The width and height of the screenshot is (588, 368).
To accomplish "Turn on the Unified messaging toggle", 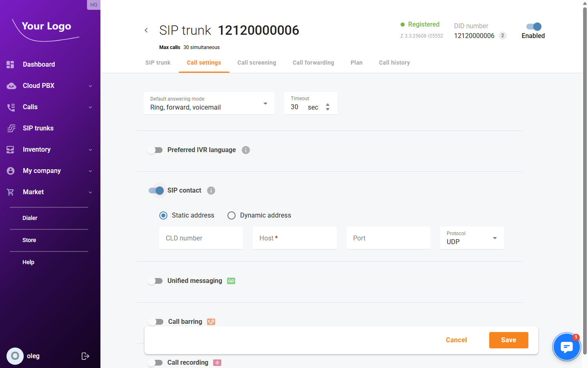I will [155, 280].
